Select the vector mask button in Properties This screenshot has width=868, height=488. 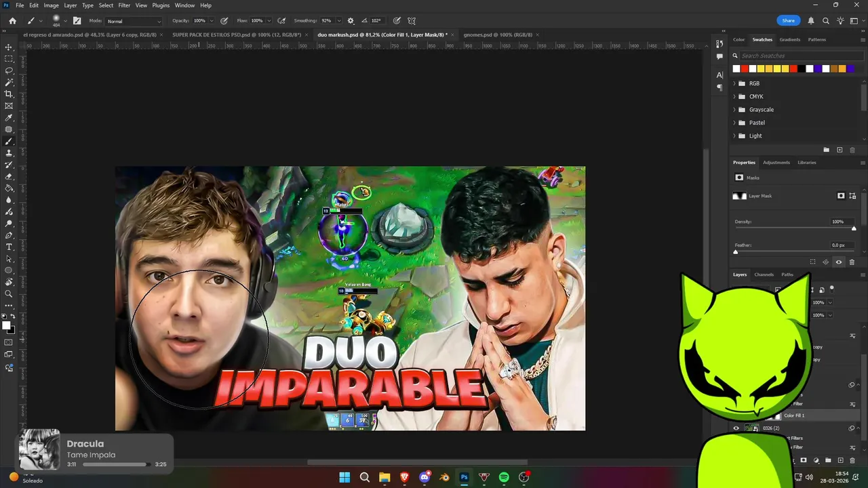tap(852, 196)
